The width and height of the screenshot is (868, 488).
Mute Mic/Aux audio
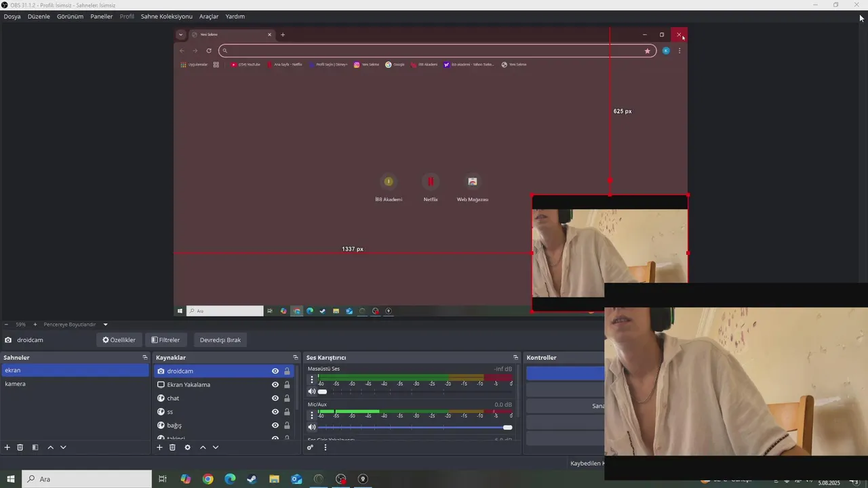tap(312, 427)
